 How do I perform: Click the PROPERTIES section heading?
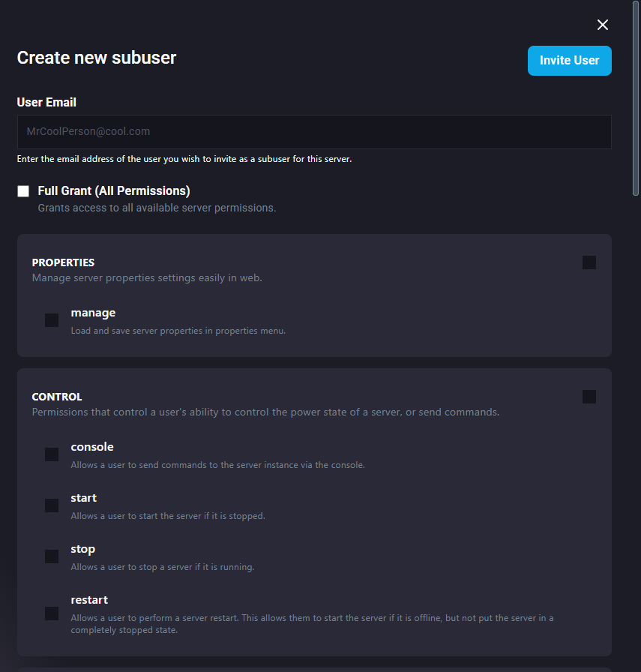coord(63,262)
